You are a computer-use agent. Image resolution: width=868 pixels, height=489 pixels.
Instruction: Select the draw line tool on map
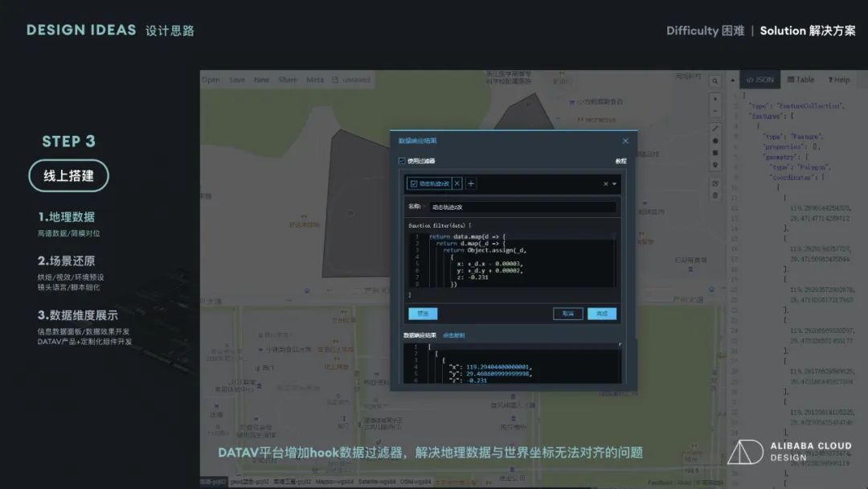(715, 129)
